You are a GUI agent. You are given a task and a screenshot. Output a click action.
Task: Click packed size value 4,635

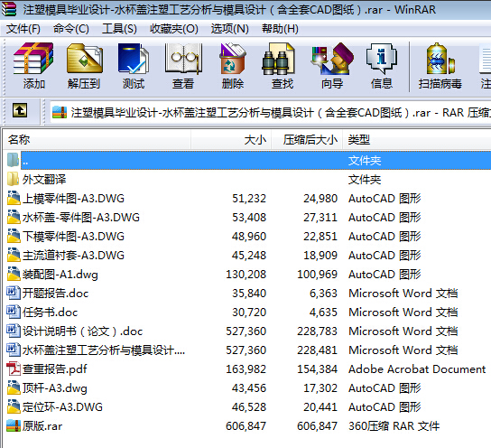point(323,313)
